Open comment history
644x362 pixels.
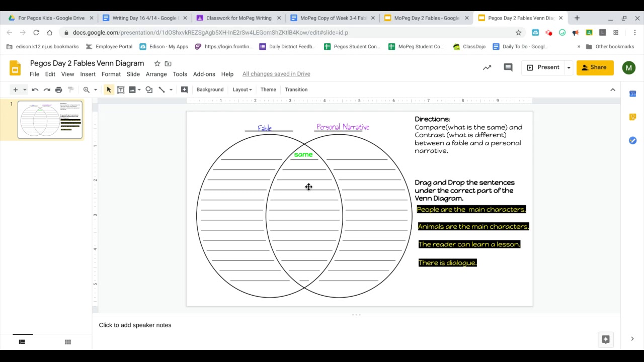tap(508, 67)
